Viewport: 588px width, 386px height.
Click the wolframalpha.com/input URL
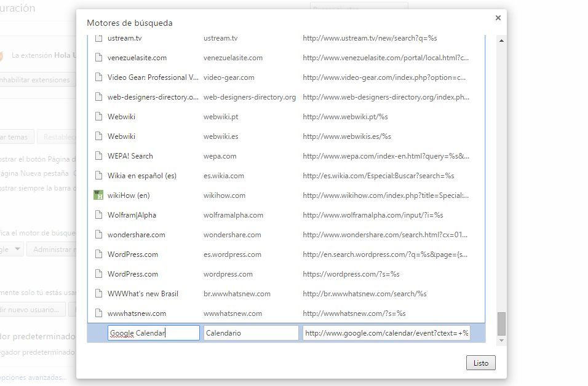coord(373,215)
